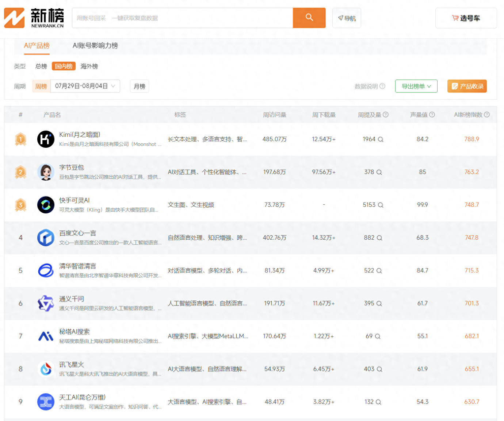The image size is (504, 421).
Task: Switch to the AI账号影响力榜 tab
Action: coord(95,46)
